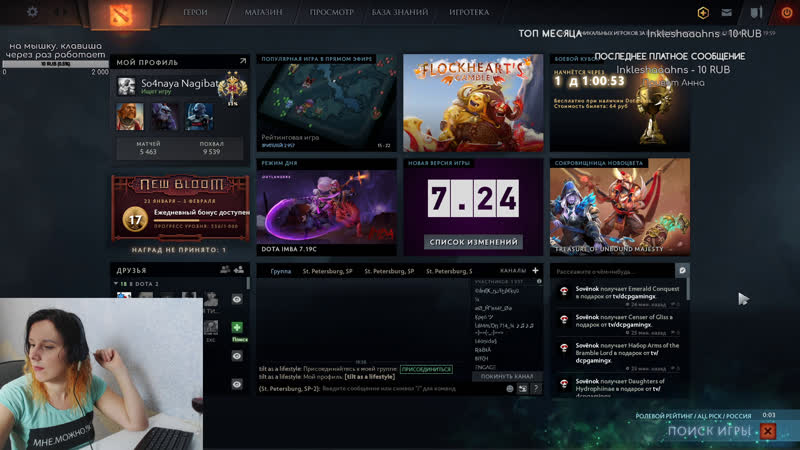800x450 pixels.
Task: Open the ПРОСМОТР menu
Action: pyautogui.click(x=332, y=12)
